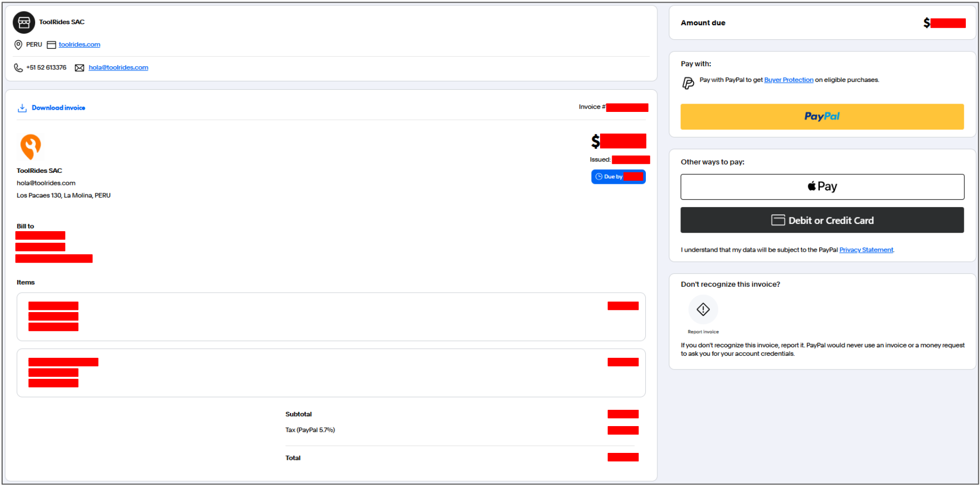Click the Issued: date label
The width and height of the screenshot is (980, 486).
tap(600, 160)
